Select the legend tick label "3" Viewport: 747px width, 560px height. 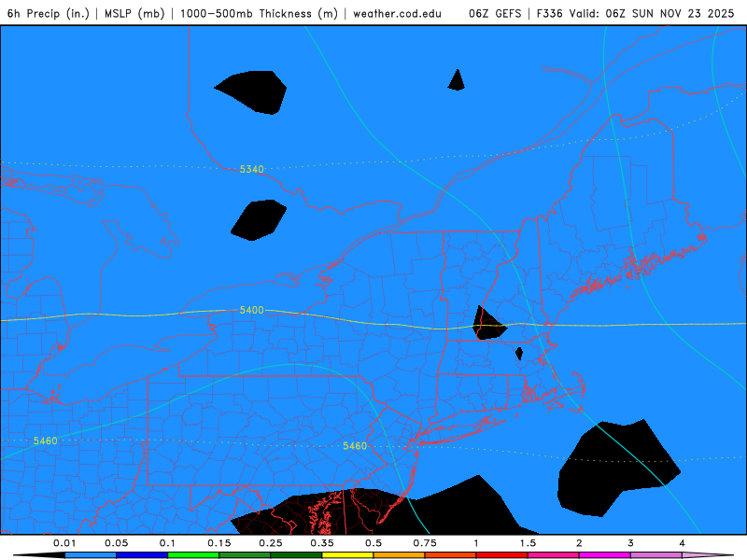coord(631,543)
